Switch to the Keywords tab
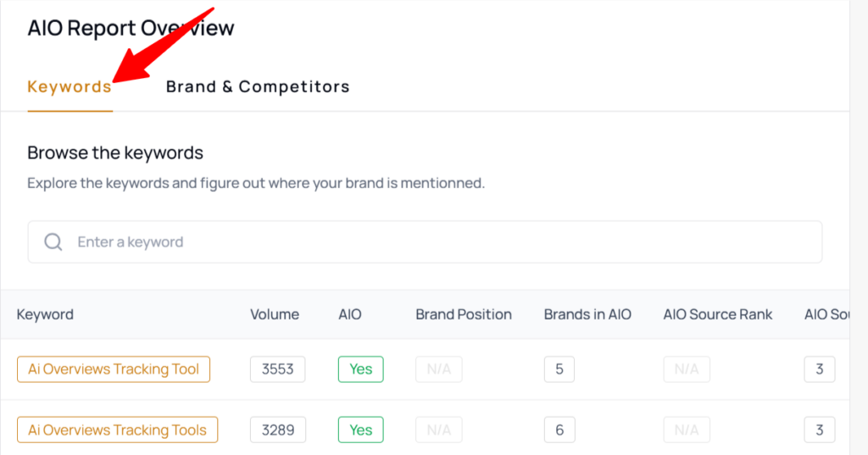This screenshot has height=455, width=868. click(70, 86)
